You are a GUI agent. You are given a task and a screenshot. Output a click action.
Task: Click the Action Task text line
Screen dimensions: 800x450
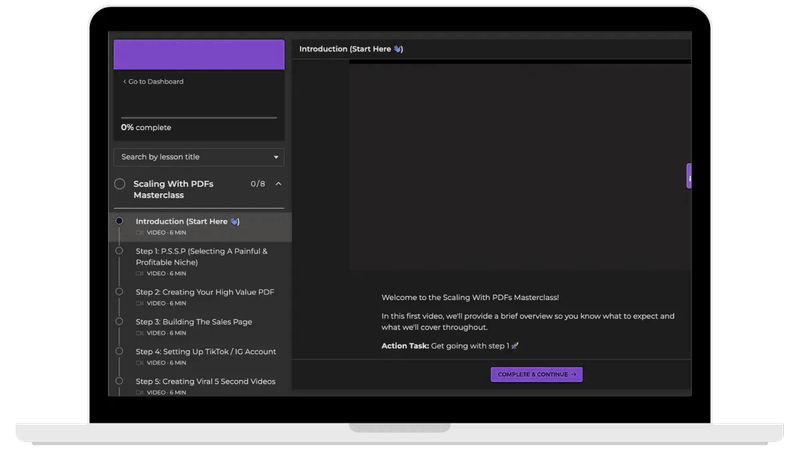tap(450, 346)
